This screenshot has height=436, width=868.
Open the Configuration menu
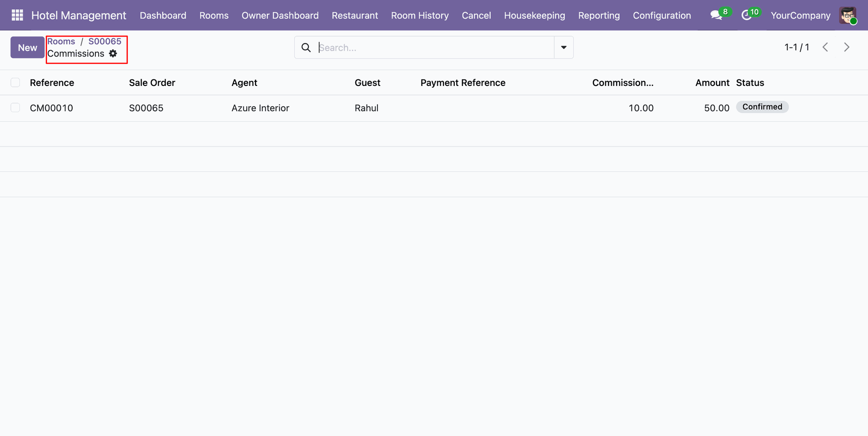[x=662, y=15]
